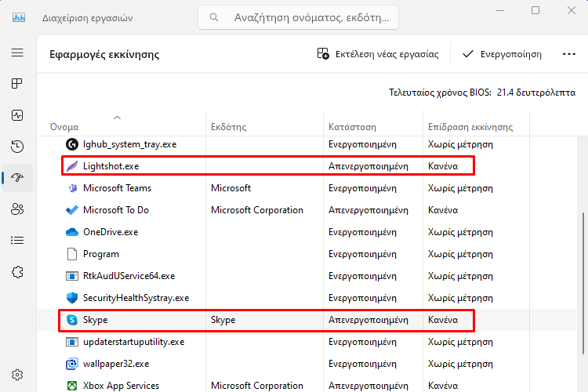The width and height of the screenshot is (588, 392).
Task: Click Χωρίς μέτρηση impact of wallpaper32.exe
Action: click(x=460, y=364)
